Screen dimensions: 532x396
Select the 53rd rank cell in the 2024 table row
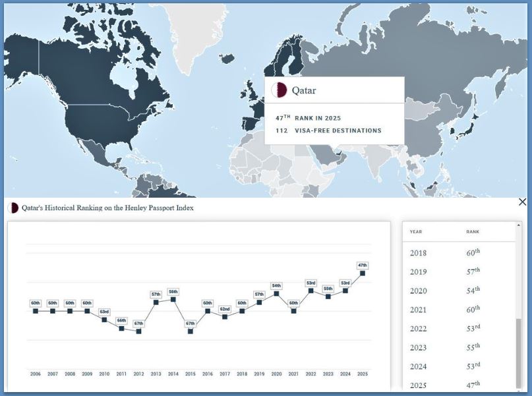coord(473,366)
